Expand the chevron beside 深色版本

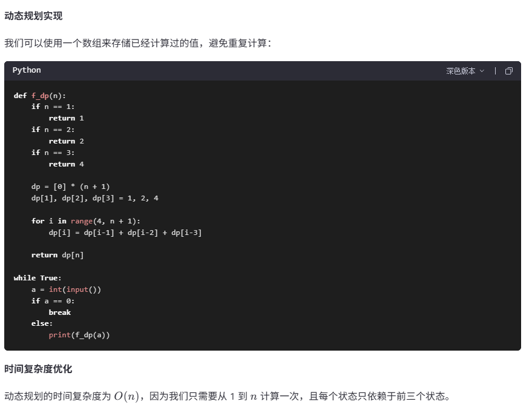[482, 71]
